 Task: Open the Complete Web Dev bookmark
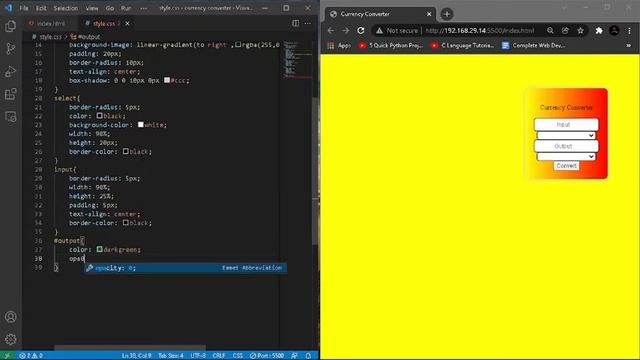pyautogui.click(x=533, y=45)
